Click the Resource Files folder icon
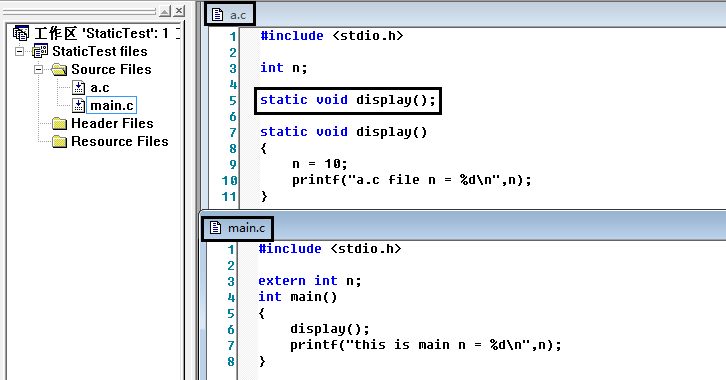 tap(59, 141)
